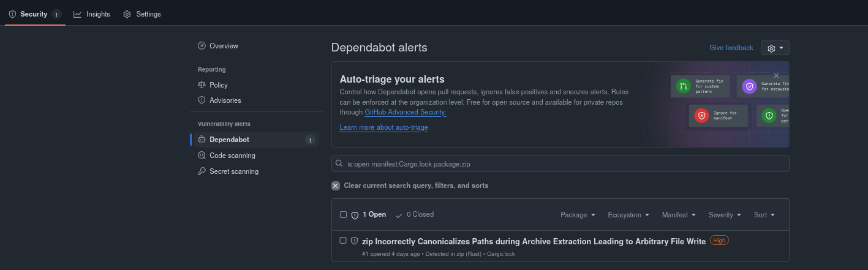
Task: Click the closed checkmark icon
Action: point(399,215)
